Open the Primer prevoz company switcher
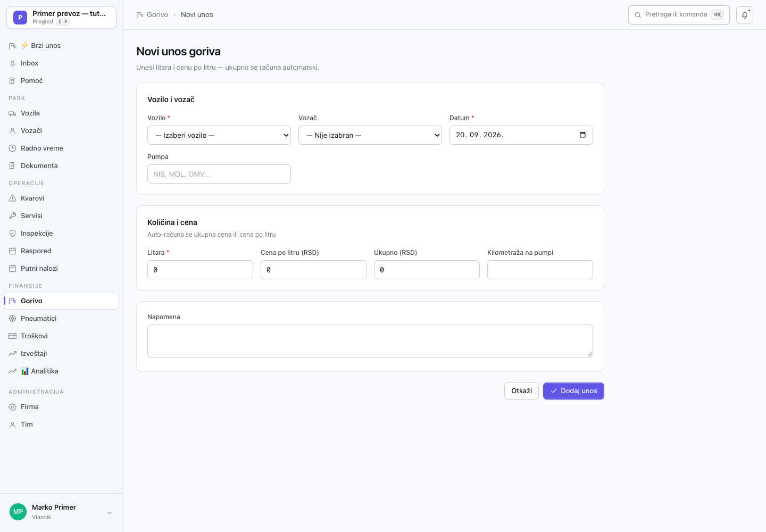 click(61, 18)
